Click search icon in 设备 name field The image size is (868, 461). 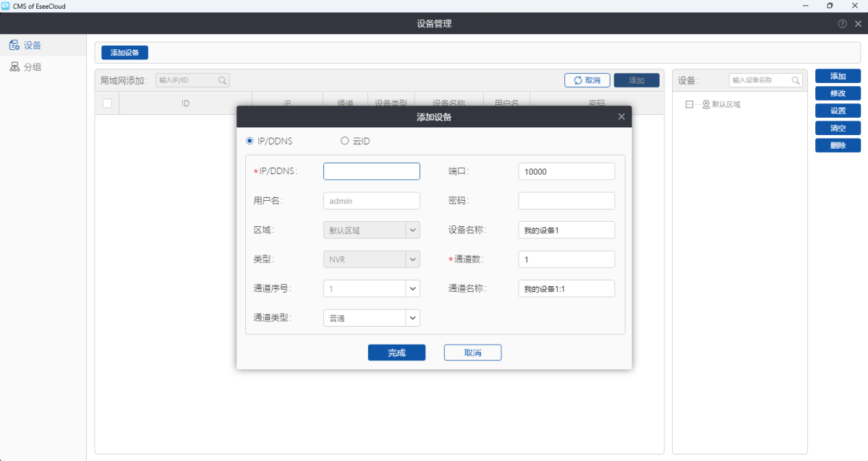(796, 81)
